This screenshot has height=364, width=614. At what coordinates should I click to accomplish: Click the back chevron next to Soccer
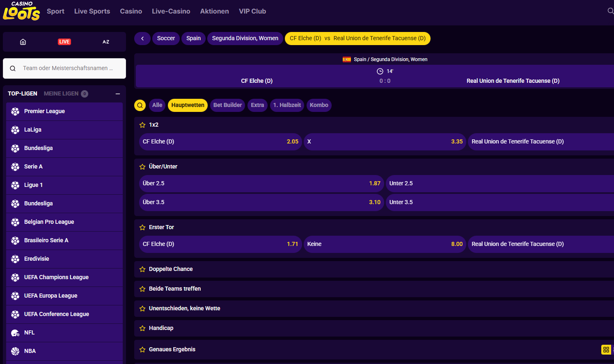point(142,38)
